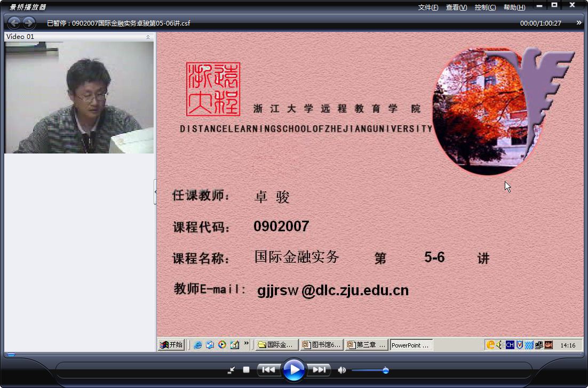Viewport: 588px width, 388px height.
Task: Click the 国际金... folder taskbar item
Action: tap(277, 345)
